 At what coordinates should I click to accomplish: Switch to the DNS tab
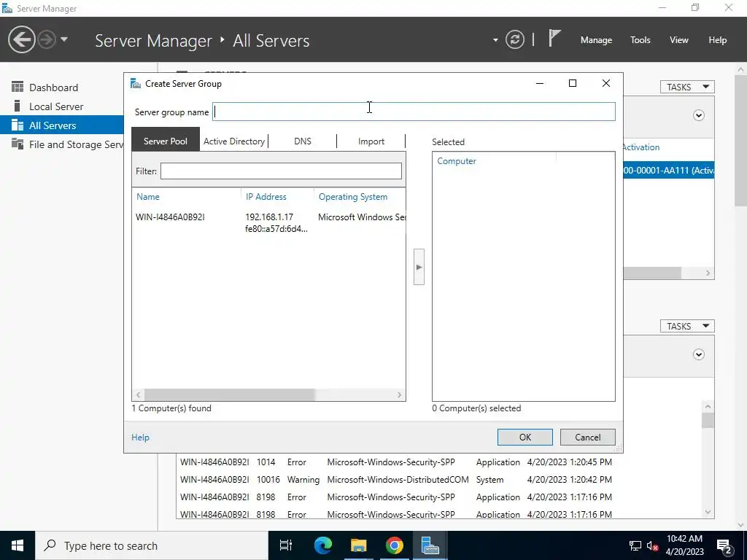click(303, 141)
